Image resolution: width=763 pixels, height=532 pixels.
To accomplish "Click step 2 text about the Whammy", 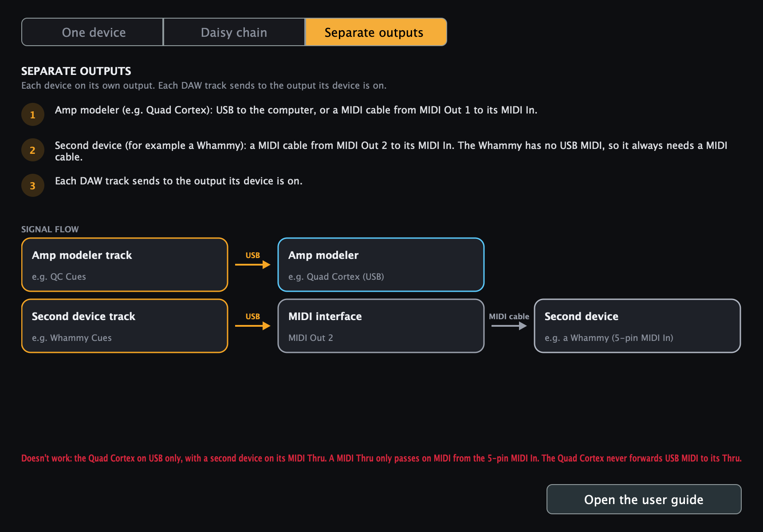I will 391,151.
